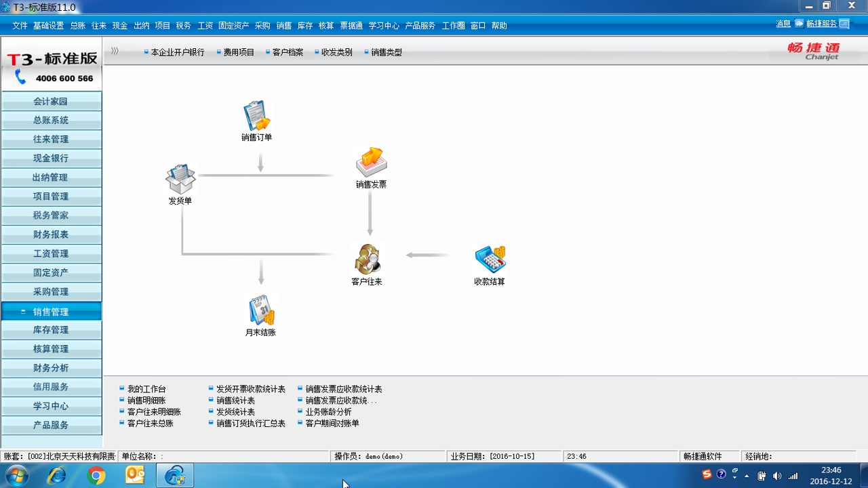Open the 基础设置 menu
The width and height of the screenshot is (868, 488).
(48, 25)
